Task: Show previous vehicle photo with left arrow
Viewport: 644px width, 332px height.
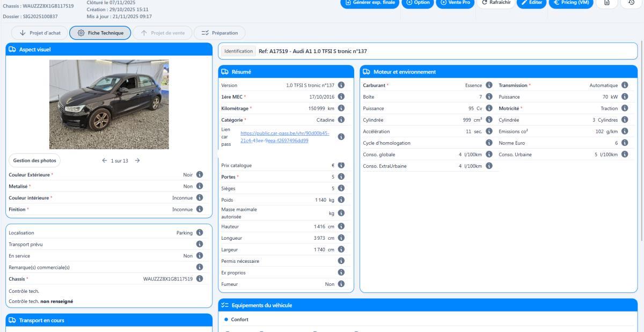Action: tap(105, 160)
